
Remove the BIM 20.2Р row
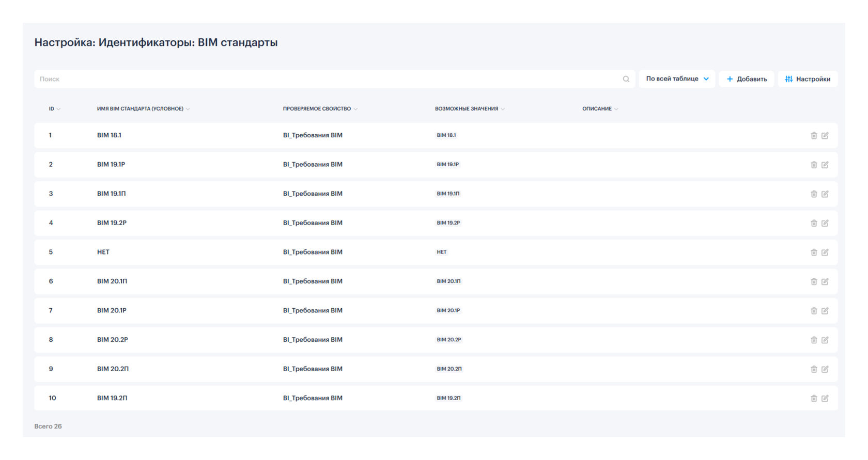814,340
